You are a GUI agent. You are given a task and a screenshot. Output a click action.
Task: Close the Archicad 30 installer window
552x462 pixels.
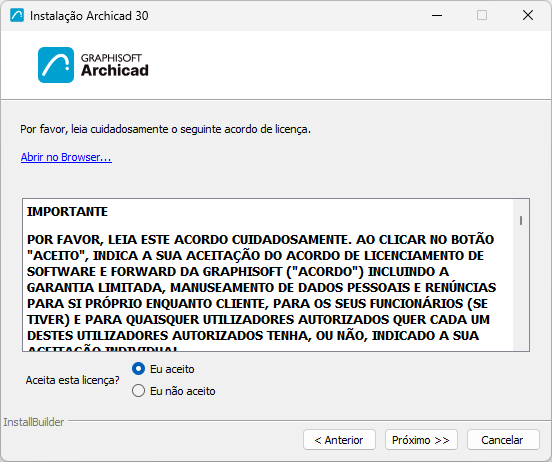pos(528,15)
